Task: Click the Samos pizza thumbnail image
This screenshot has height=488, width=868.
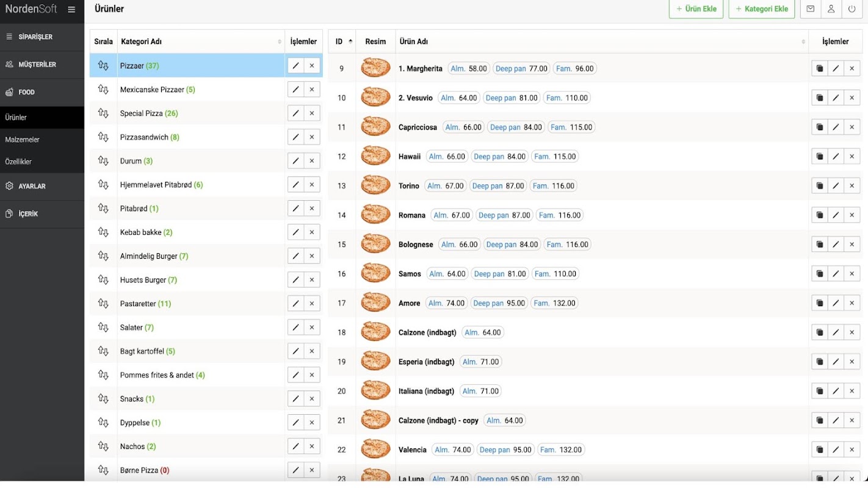Action: [375, 273]
